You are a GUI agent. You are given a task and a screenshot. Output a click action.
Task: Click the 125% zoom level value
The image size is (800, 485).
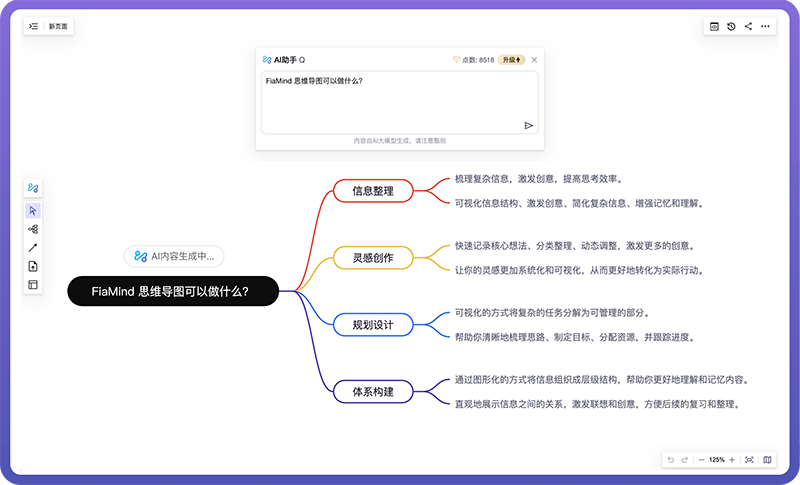click(716, 460)
